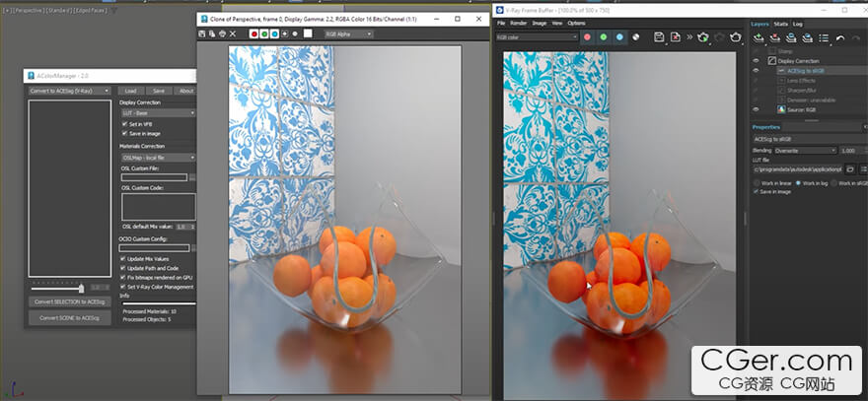868x401 pixels.
Task: Clear image X icon in Clone of Perspective window
Action: pyautogui.click(x=233, y=33)
